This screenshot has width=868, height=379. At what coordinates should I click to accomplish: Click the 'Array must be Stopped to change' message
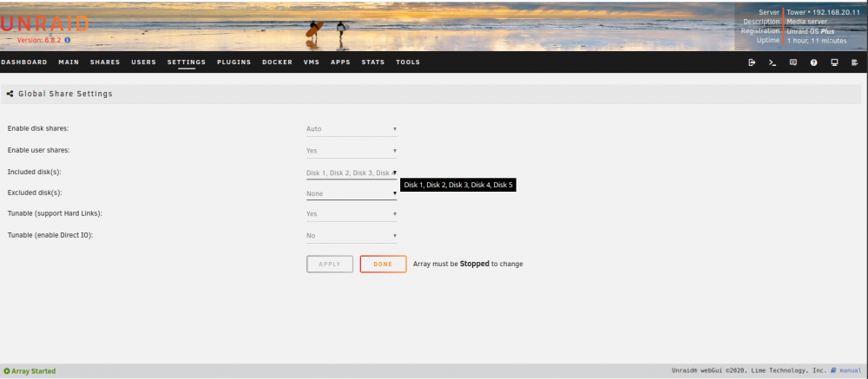coord(468,264)
